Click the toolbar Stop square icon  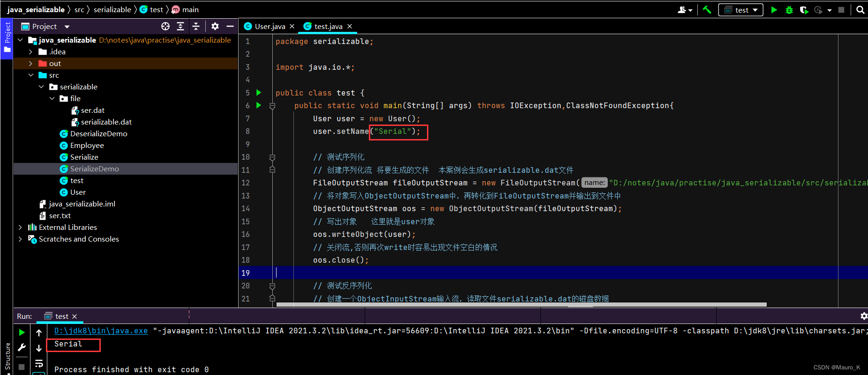[x=841, y=9]
